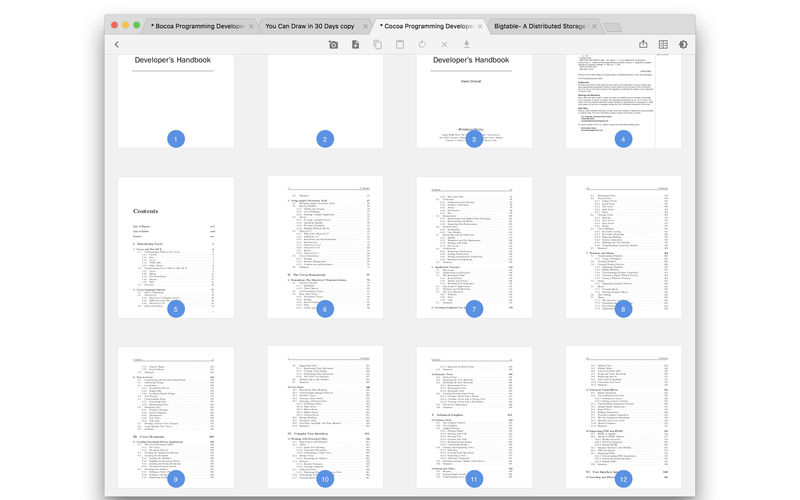
Task: Click the add page document icon
Action: click(x=356, y=44)
